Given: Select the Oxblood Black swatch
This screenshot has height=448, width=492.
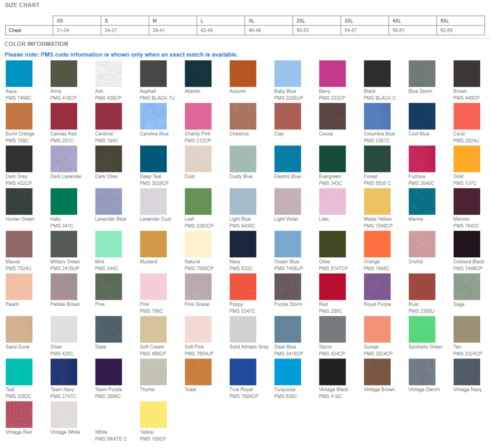Looking at the screenshot, I should pyautogui.click(x=466, y=244).
